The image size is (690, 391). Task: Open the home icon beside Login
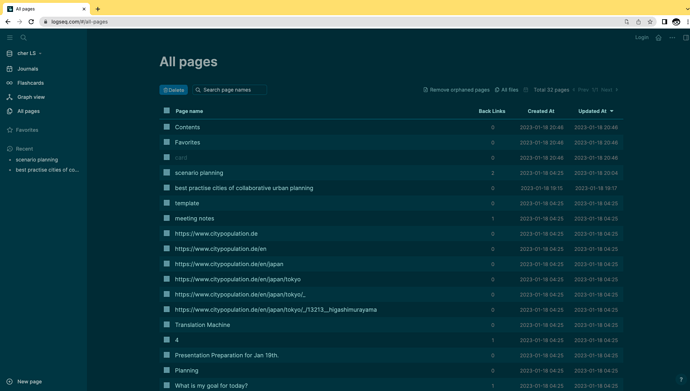tap(658, 38)
